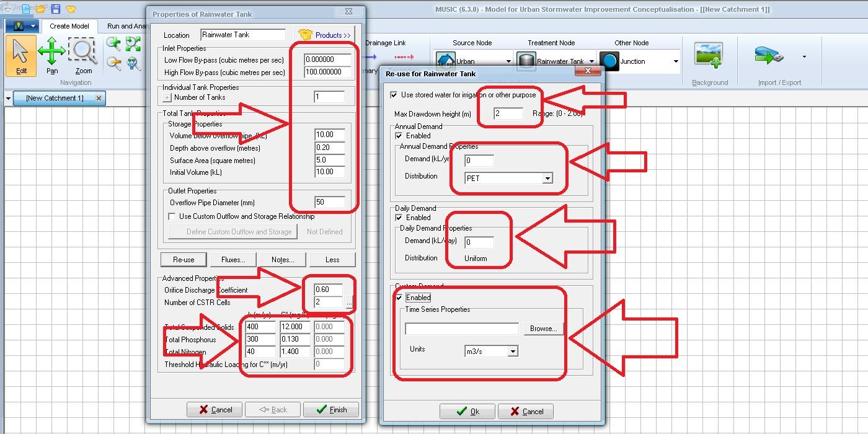868x434 pixels.
Task: Click the Notes... button
Action: point(283,260)
